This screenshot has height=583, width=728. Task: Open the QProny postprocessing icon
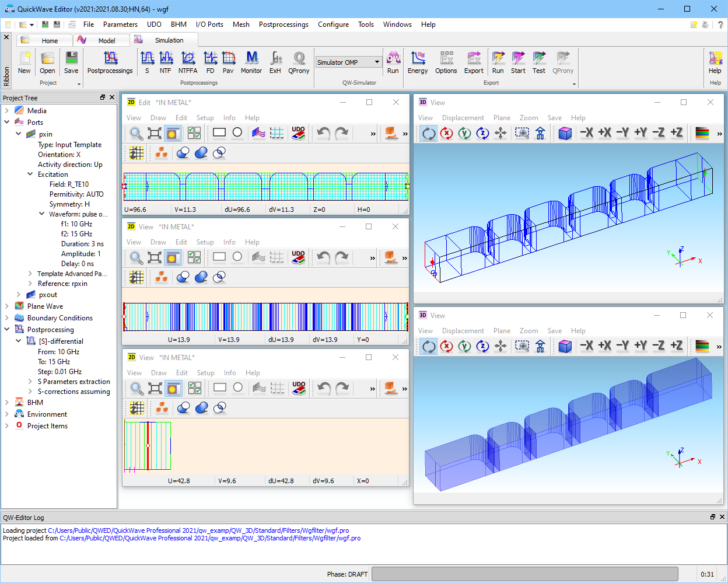click(x=299, y=62)
